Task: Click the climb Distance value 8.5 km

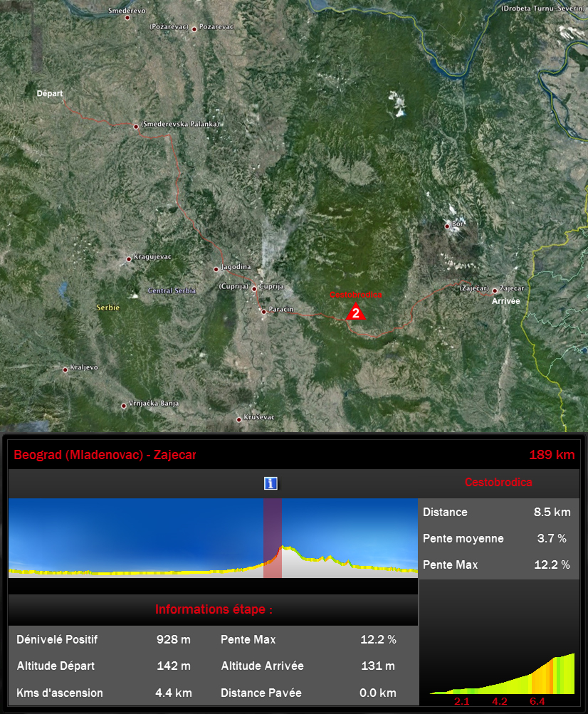Action: (x=552, y=512)
